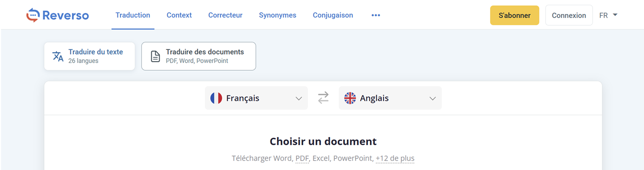Click the +12 de plus link

395,158
